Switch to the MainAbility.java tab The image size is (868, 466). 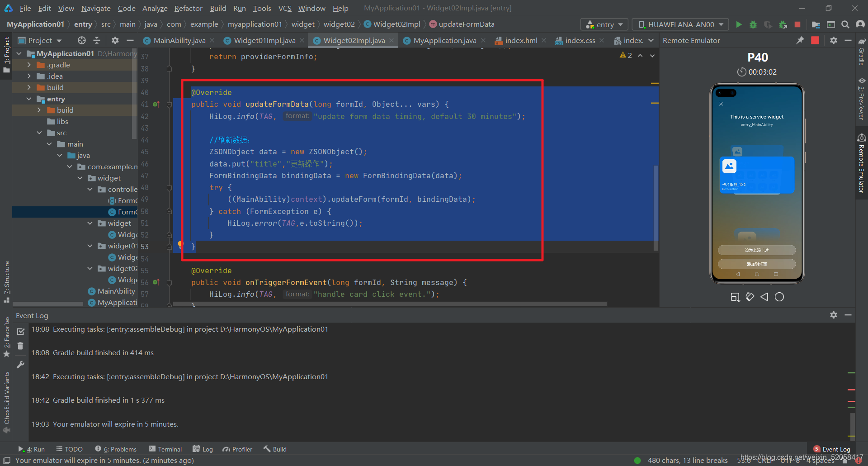[x=179, y=40]
